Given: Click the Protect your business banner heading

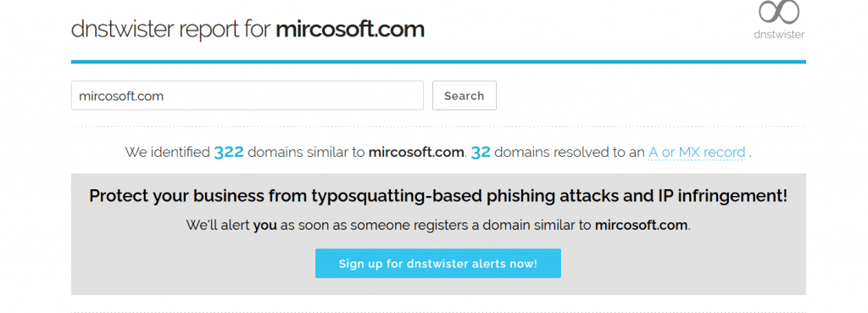Looking at the screenshot, I should [438, 196].
